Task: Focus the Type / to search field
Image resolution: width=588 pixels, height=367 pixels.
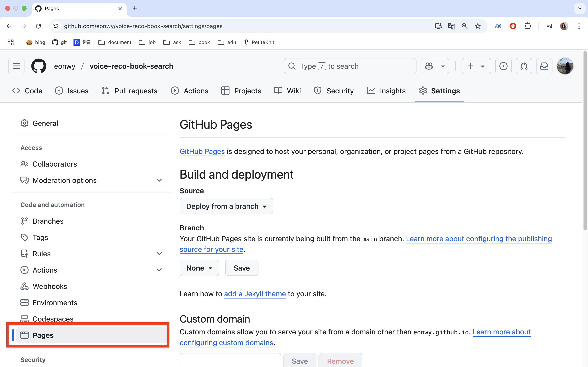Action: click(x=350, y=66)
